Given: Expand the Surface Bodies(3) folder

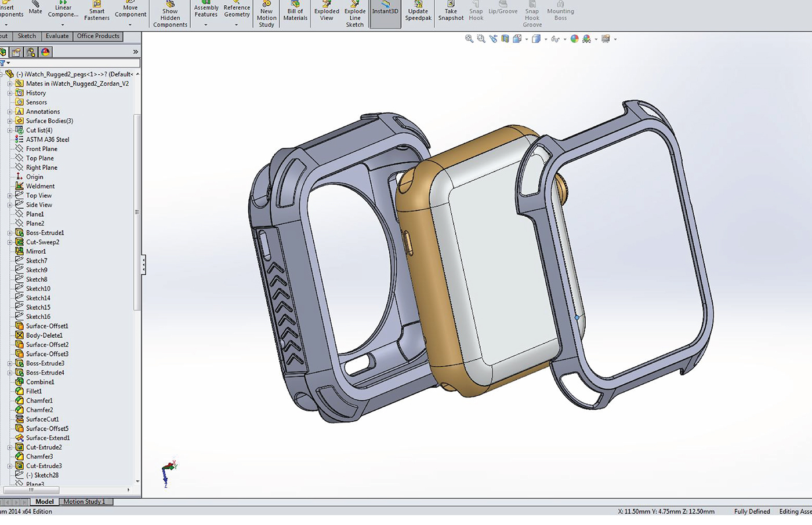Looking at the screenshot, I should point(10,121).
